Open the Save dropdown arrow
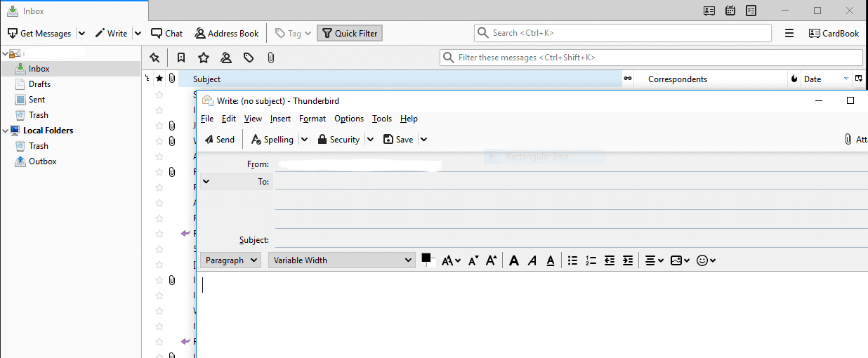 (x=423, y=140)
